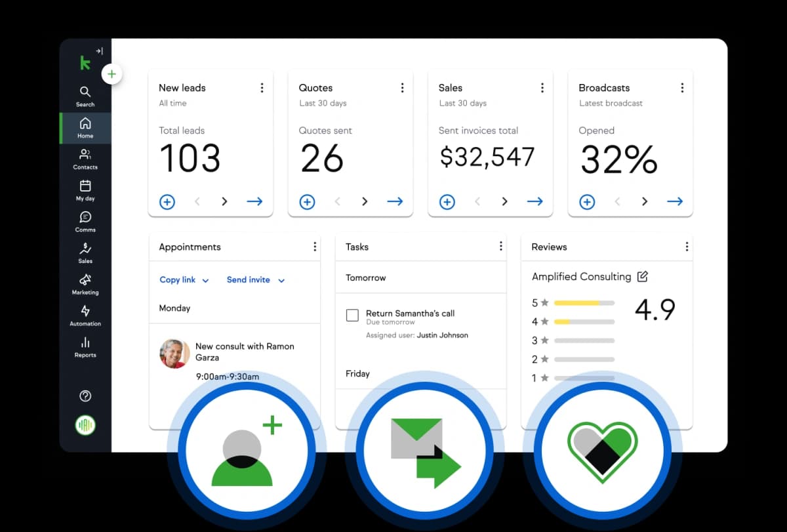The width and height of the screenshot is (787, 532).
Task: Open the Appointments panel options menu
Action: click(315, 247)
